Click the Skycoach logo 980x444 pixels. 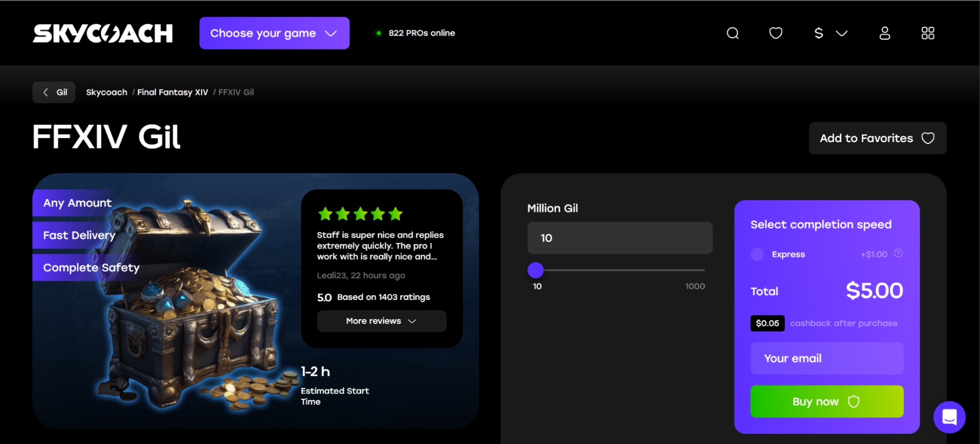click(102, 33)
